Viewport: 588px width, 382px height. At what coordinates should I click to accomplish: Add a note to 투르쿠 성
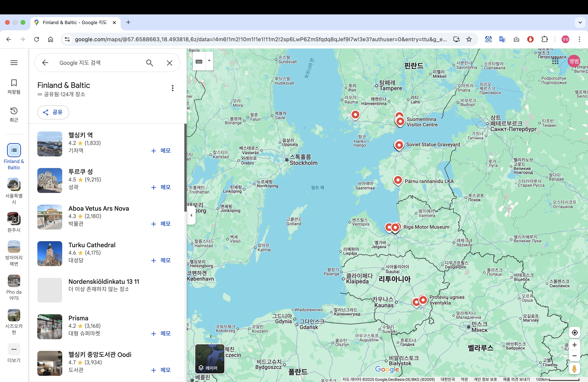point(161,187)
